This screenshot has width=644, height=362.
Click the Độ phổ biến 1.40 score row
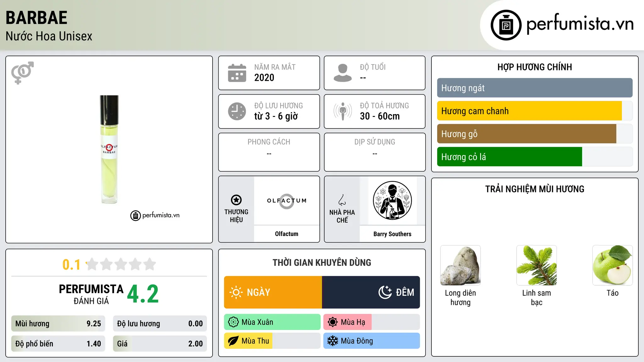pos(58,344)
